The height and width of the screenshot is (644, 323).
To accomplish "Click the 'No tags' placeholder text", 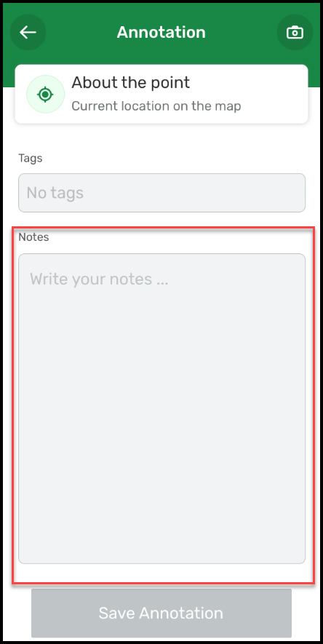I will coord(55,193).
